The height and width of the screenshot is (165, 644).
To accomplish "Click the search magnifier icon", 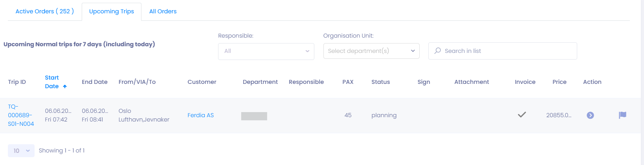I will [x=437, y=51].
